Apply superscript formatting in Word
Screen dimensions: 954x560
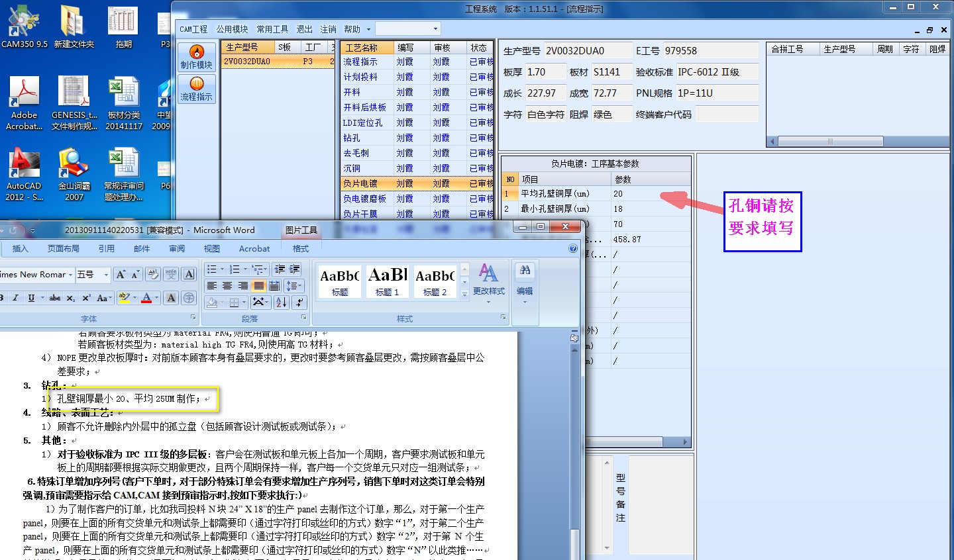tap(86, 298)
